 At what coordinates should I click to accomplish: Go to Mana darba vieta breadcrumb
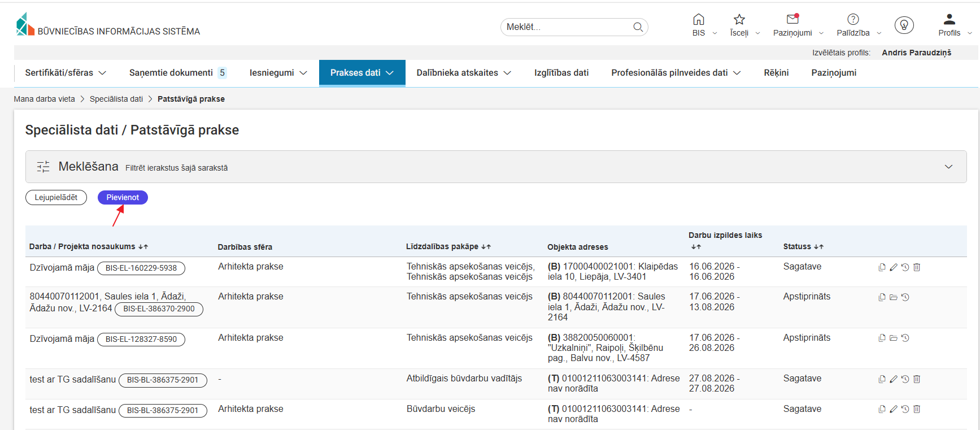44,99
